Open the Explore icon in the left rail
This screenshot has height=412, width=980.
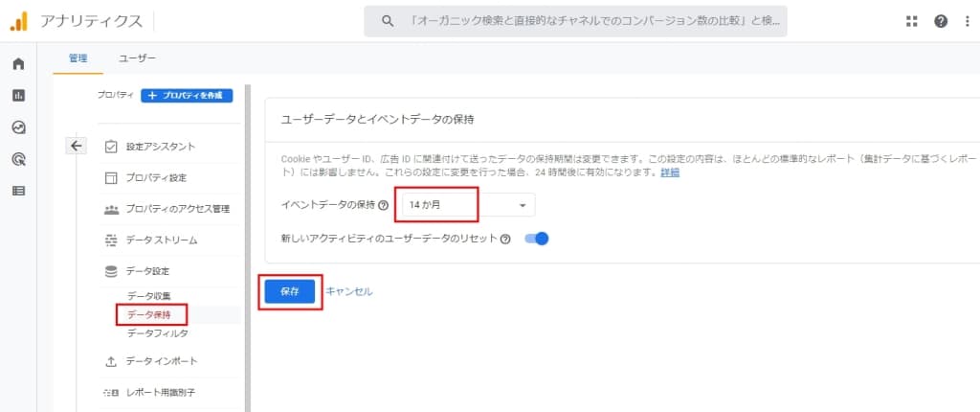pos(19,127)
